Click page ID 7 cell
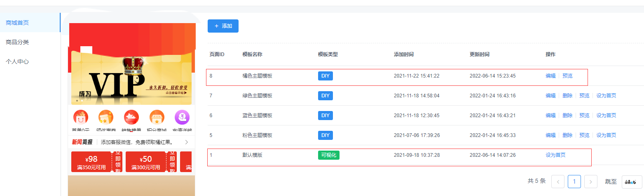 pyautogui.click(x=211, y=96)
